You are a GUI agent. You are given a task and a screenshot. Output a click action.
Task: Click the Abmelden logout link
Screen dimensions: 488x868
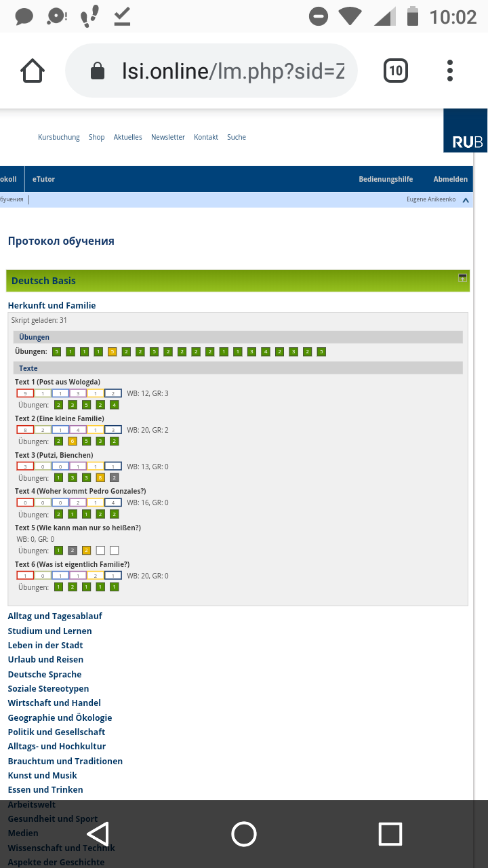(x=451, y=179)
